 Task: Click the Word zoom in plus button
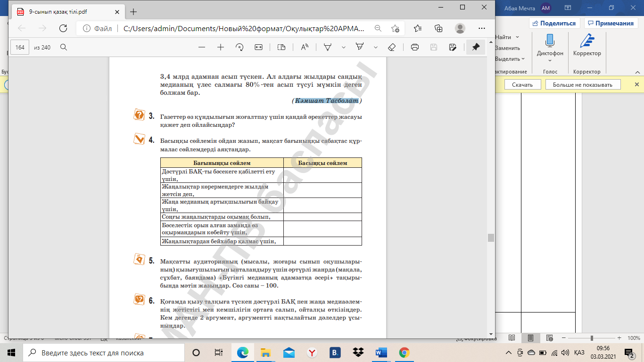619,338
